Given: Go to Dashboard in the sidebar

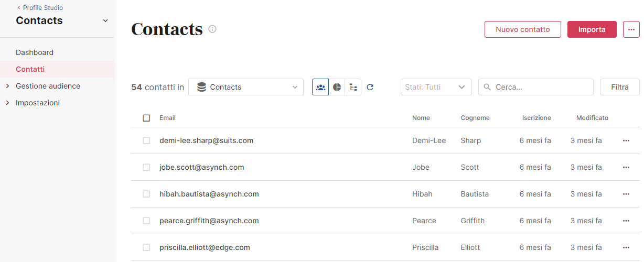Looking at the screenshot, I should [x=35, y=52].
